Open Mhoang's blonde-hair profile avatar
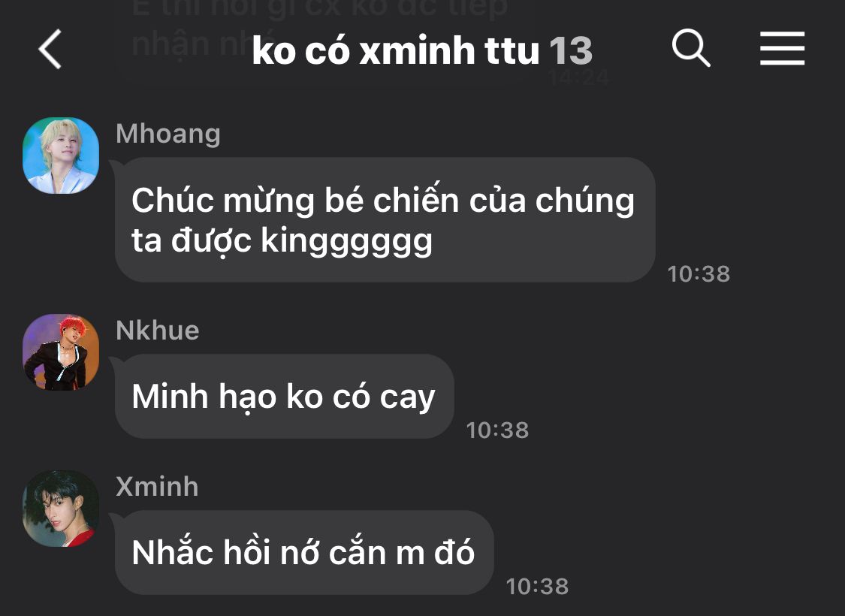This screenshot has height=616, width=845. click(61, 156)
